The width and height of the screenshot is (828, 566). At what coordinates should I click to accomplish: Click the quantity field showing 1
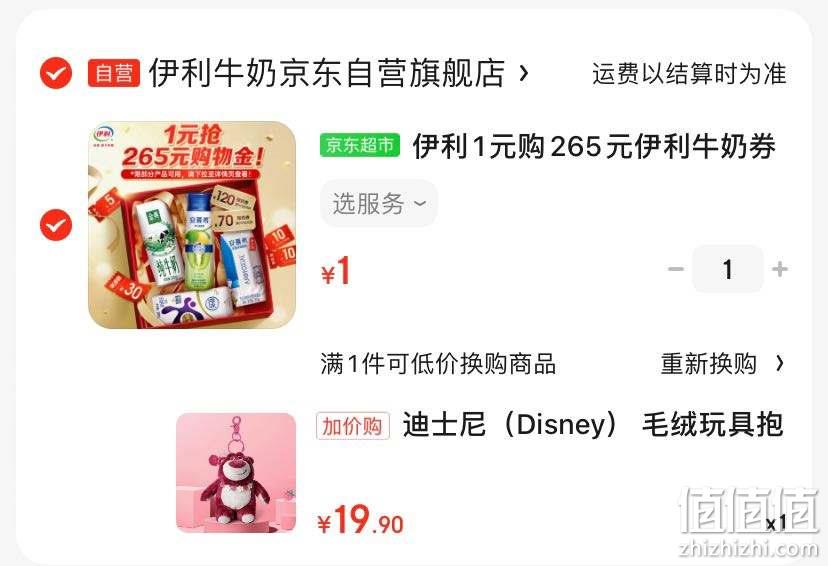point(728,269)
